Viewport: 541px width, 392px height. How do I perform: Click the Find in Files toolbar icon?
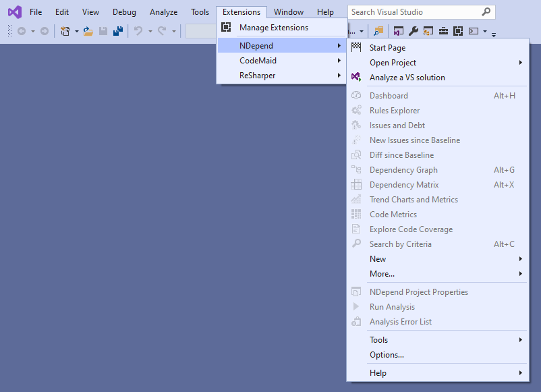378,32
